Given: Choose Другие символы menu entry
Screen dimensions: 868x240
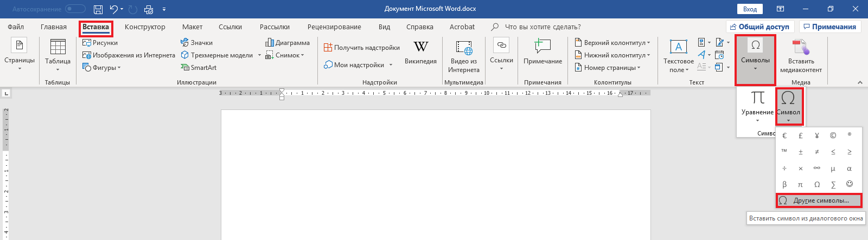Looking at the screenshot, I should tap(820, 200).
